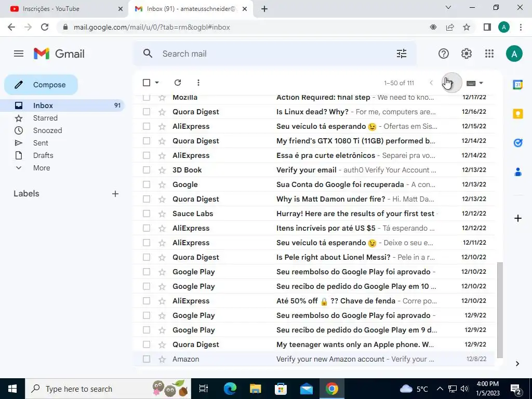Click the Chrome address bar URL
Image resolution: width=532 pixels, height=399 pixels.
pyautogui.click(x=152, y=27)
